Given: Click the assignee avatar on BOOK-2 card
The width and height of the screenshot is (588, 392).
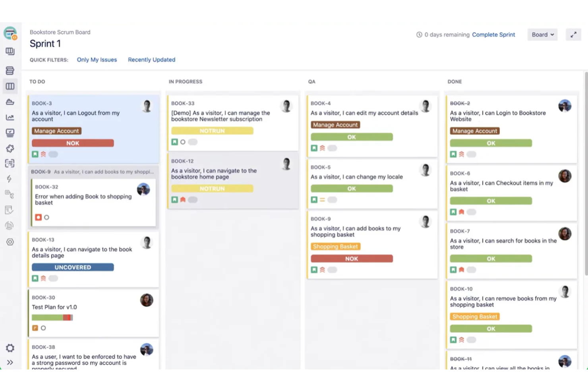Looking at the screenshot, I should tap(565, 106).
